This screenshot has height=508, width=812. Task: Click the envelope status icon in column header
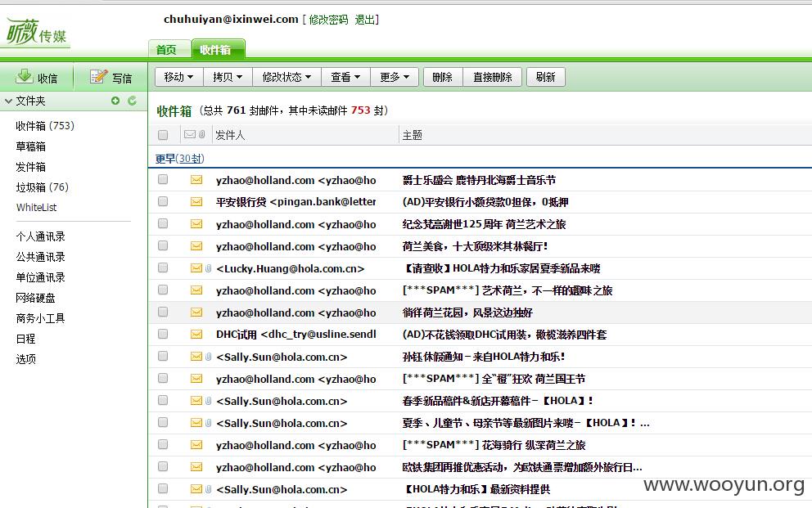190,134
